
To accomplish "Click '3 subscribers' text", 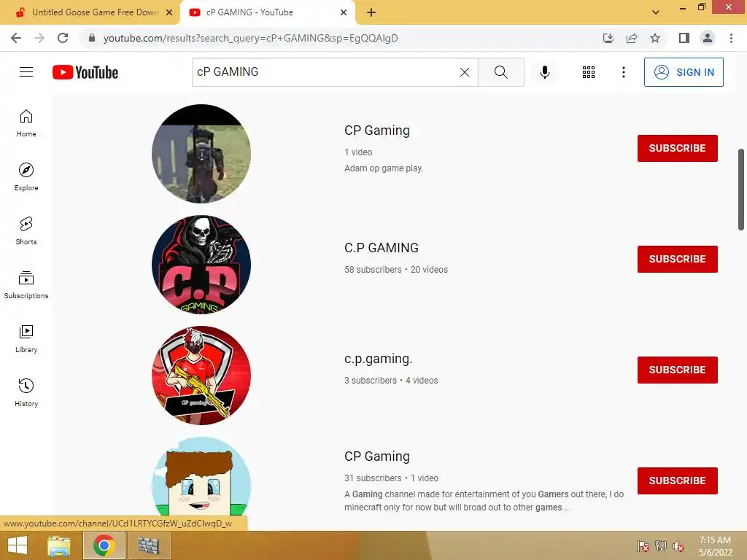I will coord(370,381).
